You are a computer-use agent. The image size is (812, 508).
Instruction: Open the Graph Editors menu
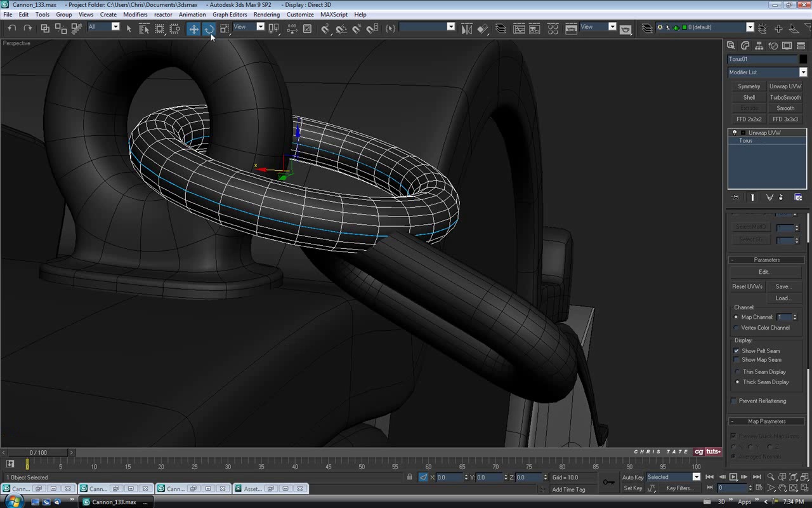[230, 15]
